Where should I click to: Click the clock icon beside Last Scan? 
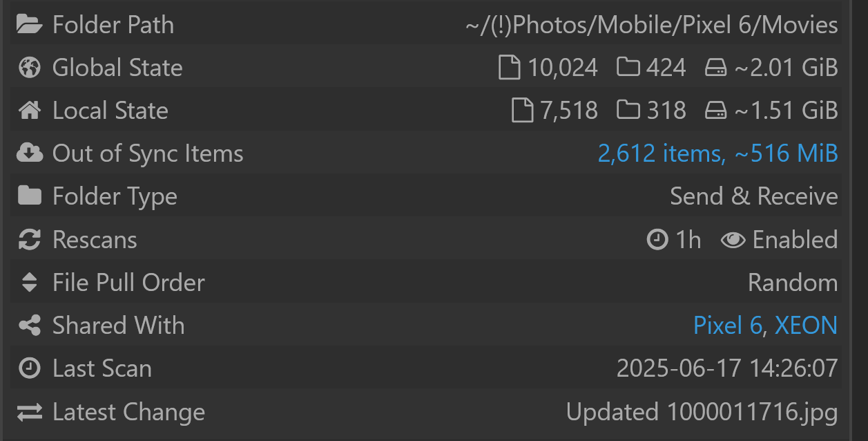coord(29,368)
